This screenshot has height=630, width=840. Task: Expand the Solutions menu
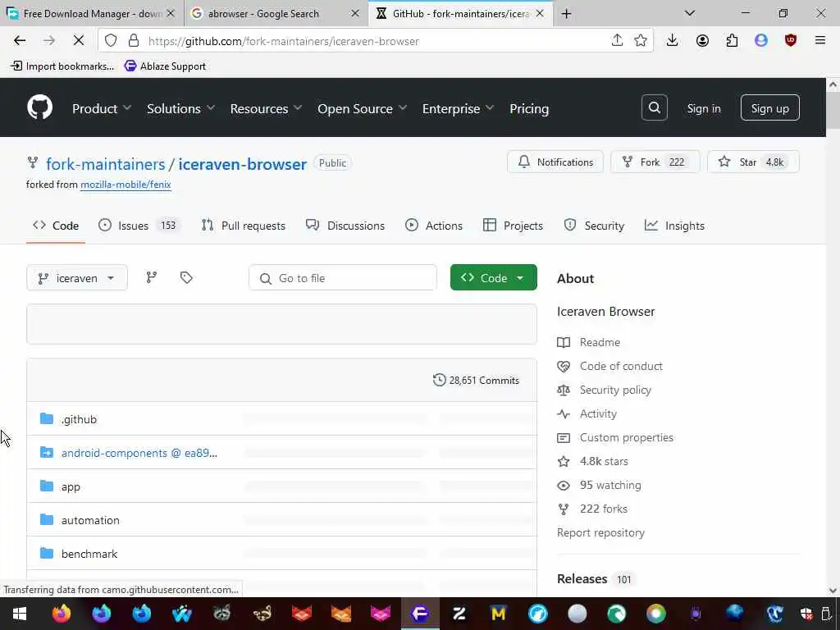pos(181,109)
